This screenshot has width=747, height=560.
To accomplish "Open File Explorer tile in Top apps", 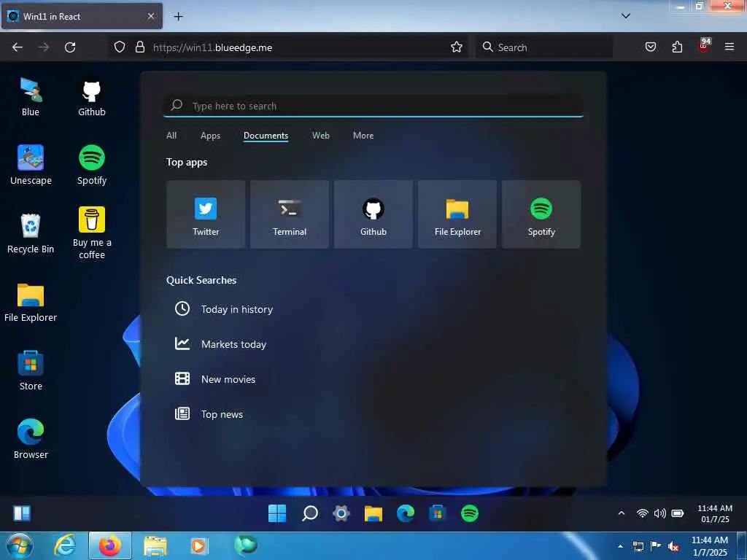I will 457,214.
